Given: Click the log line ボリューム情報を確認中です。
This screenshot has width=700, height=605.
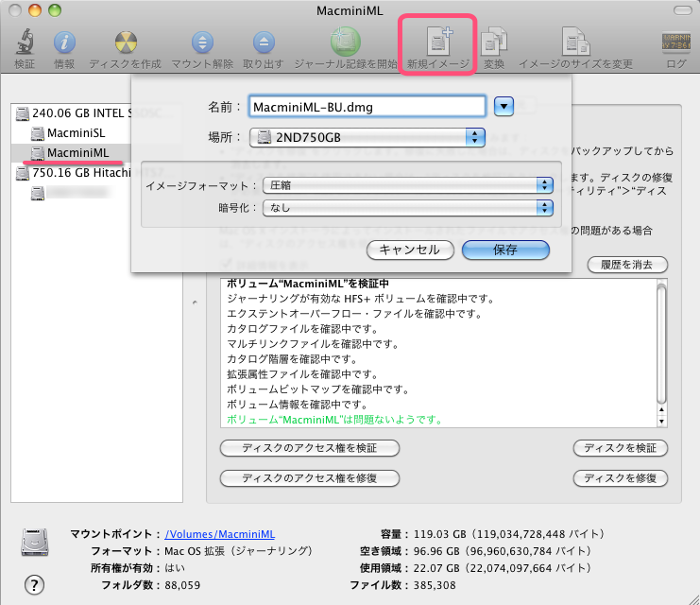Looking at the screenshot, I should [298, 405].
